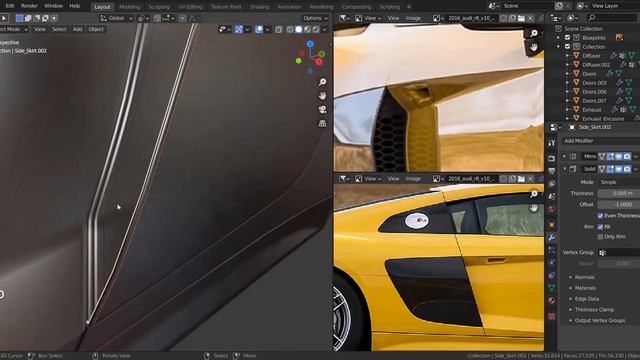640x360 pixels.
Task: Click the zoom magnifier gizmo in 3D viewport
Action: click(322, 82)
